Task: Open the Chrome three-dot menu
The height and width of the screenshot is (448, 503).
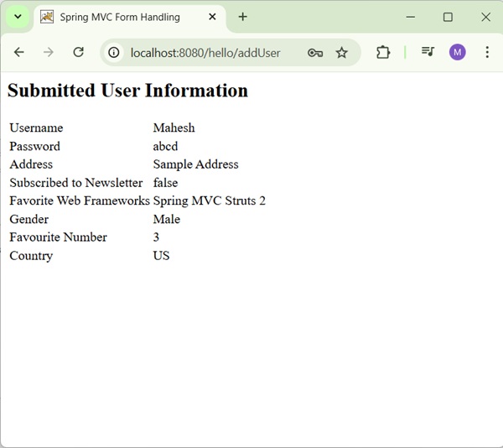Action: (487, 52)
